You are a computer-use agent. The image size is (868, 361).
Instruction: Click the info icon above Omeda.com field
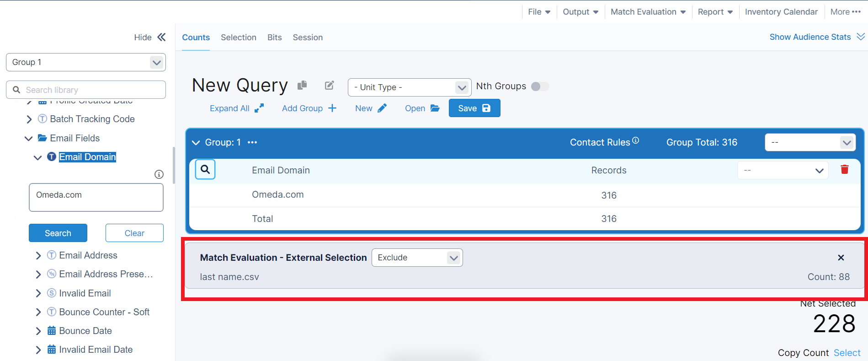159,174
